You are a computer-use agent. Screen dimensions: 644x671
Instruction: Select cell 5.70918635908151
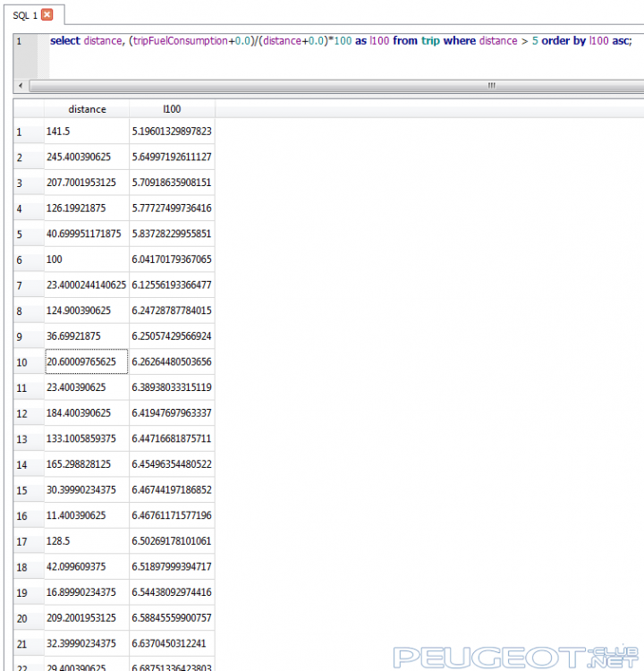[x=172, y=183]
